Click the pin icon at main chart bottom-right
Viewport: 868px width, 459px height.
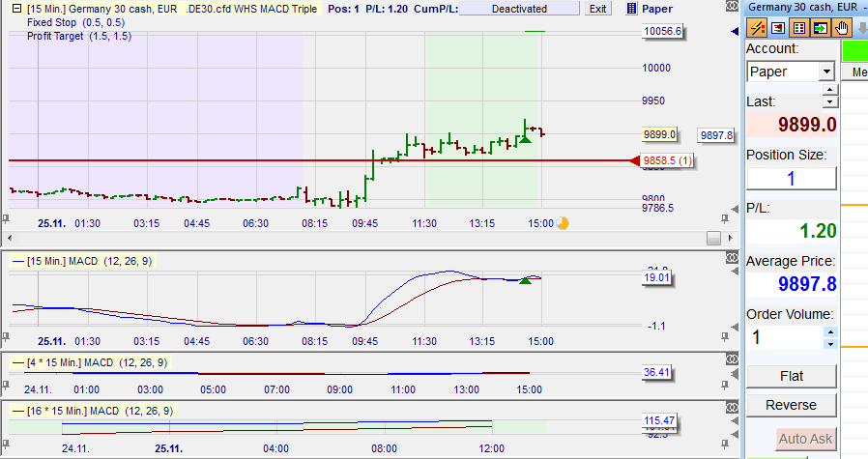tap(725, 219)
